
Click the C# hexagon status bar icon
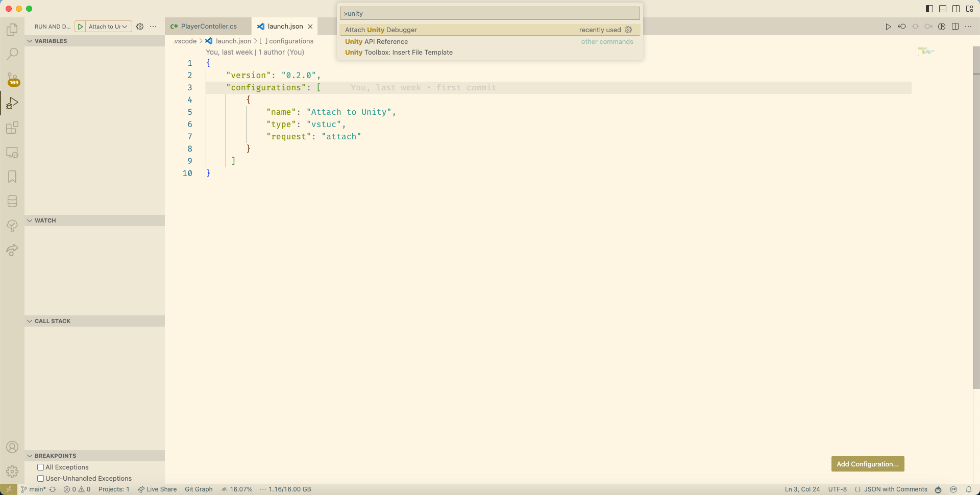click(x=953, y=489)
